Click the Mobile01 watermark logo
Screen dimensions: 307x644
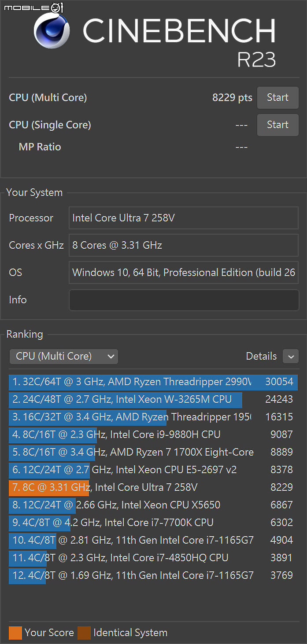click(32, 7)
